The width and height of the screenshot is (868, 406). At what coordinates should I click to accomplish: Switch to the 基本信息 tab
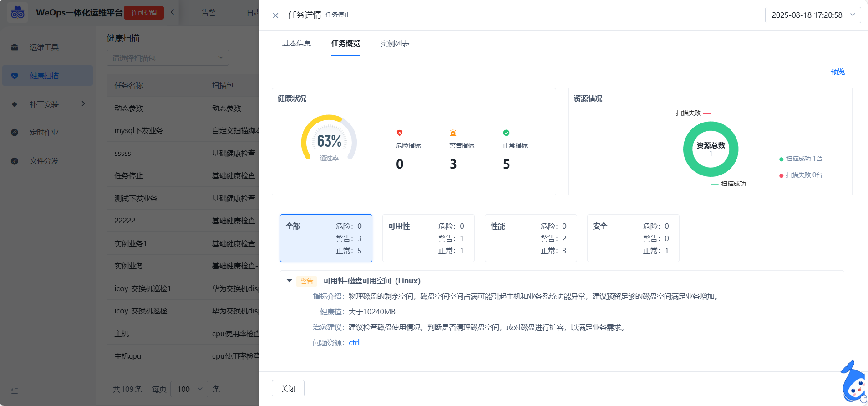(x=296, y=44)
